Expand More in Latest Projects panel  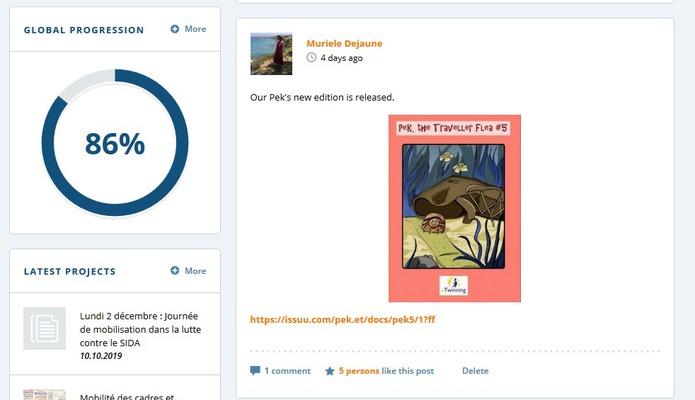(195, 271)
